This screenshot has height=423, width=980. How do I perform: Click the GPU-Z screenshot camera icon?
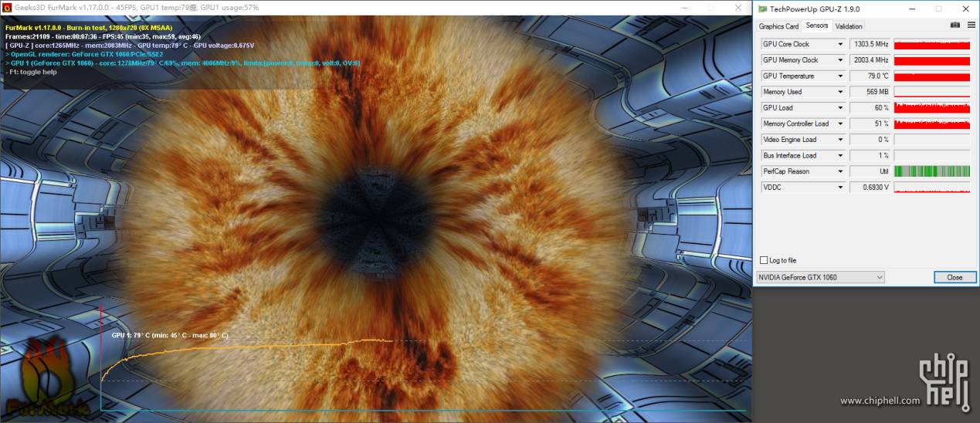(x=955, y=25)
